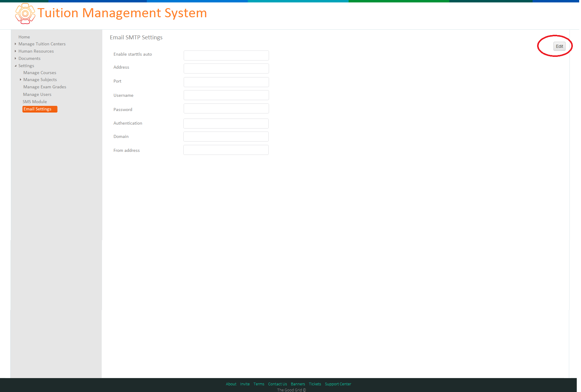The image size is (581, 392).
Task: Go to Manage Courses
Action: (40, 73)
